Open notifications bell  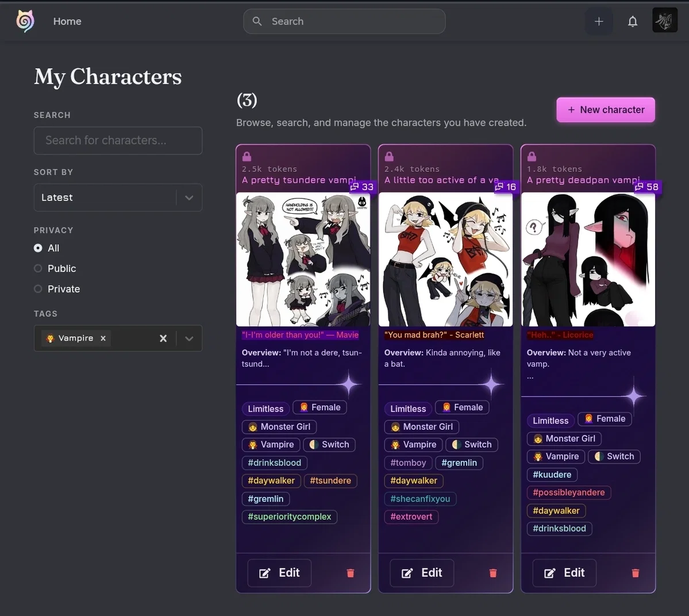(632, 21)
